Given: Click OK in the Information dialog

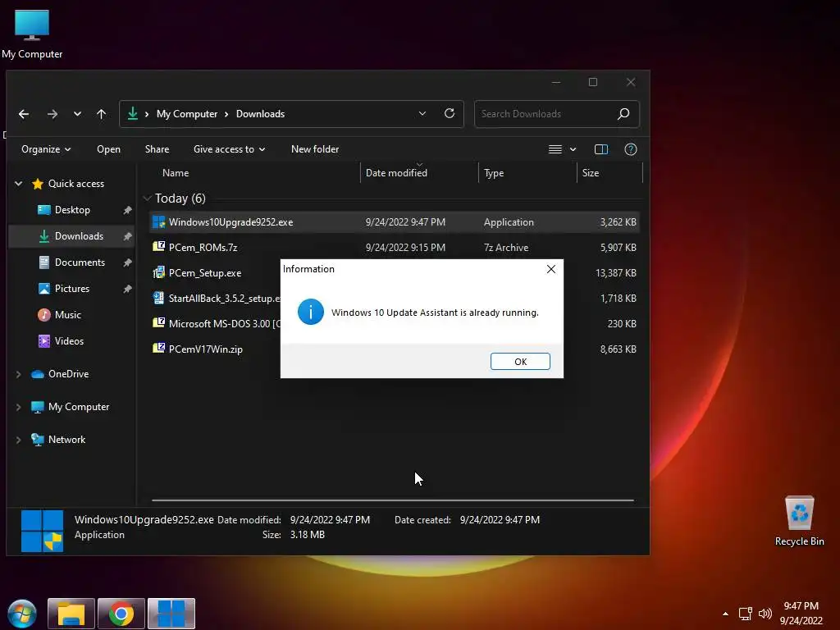Looking at the screenshot, I should [x=520, y=362].
